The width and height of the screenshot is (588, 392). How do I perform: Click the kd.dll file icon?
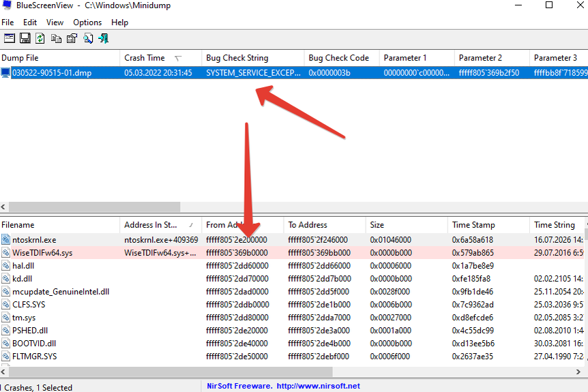(x=5, y=278)
